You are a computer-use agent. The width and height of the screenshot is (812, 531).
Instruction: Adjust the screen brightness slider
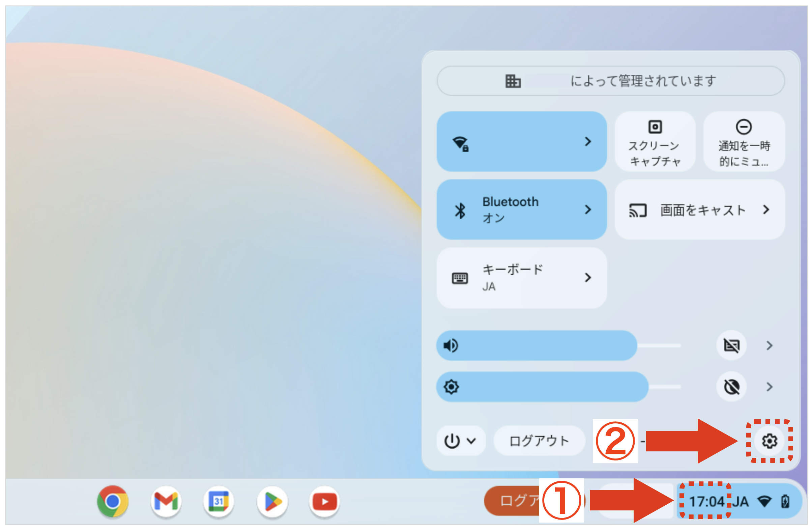559,387
